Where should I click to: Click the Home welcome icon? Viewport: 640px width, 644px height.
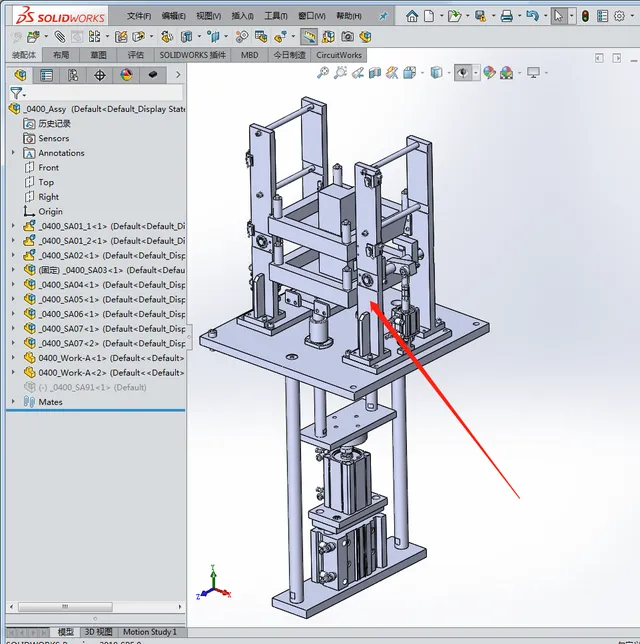coord(412,16)
